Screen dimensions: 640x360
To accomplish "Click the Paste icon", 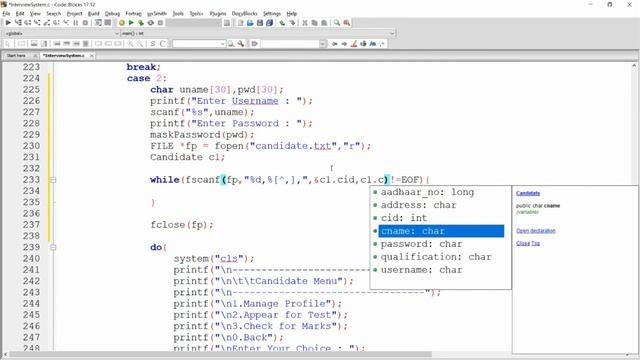I will point(324,23).
